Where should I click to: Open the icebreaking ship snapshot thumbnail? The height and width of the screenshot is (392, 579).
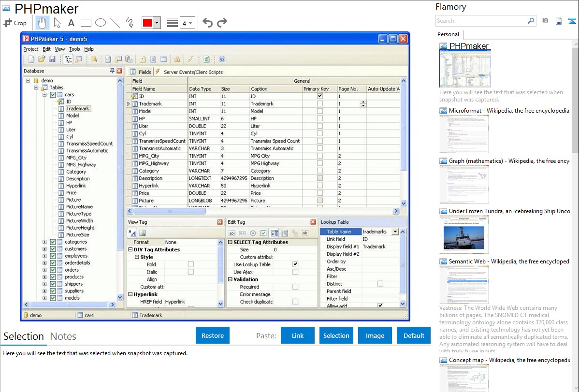pyautogui.click(x=464, y=234)
